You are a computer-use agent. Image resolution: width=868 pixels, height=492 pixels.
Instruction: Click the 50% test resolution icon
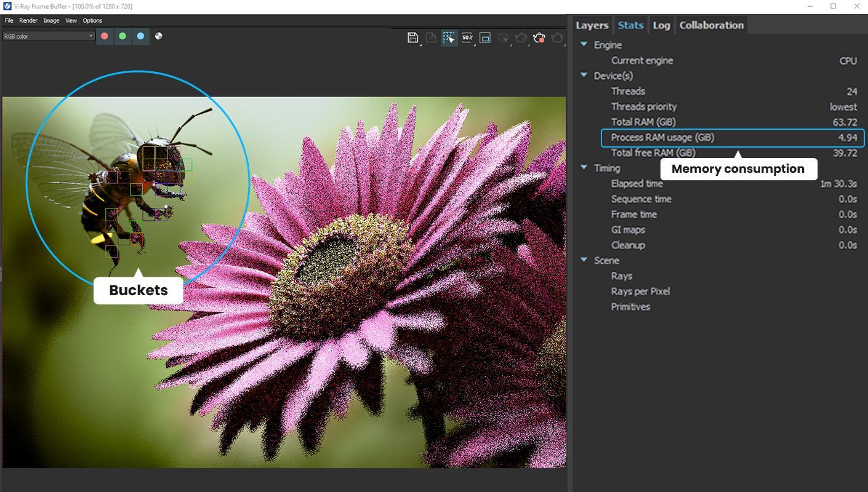coord(467,38)
